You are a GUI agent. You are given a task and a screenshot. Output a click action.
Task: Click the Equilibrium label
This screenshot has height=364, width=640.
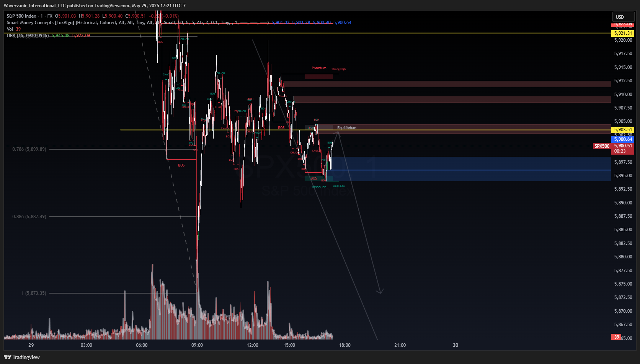347,128
